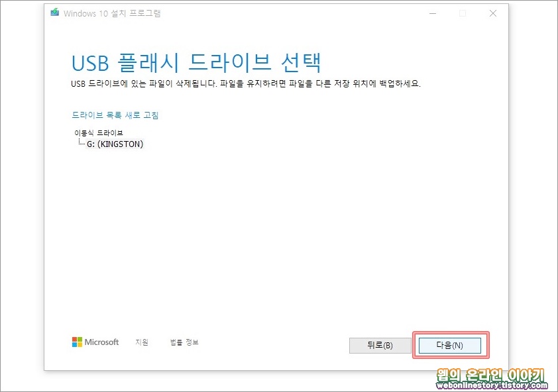The width and height of the screenshot is (558, 392).
Task: Refresh the drive list (드라이브 목록 새로 고침)
Action: (115, 115)
